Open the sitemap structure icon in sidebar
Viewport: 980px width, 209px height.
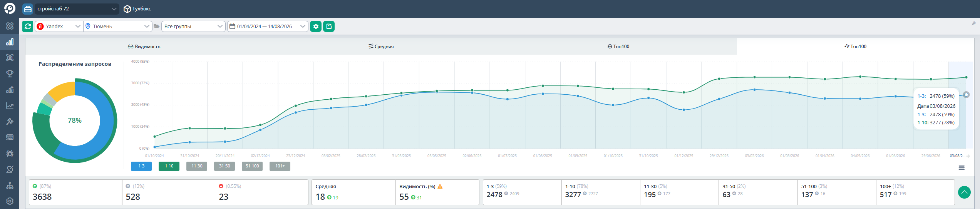pyautogui.click(x=10, y=185)
